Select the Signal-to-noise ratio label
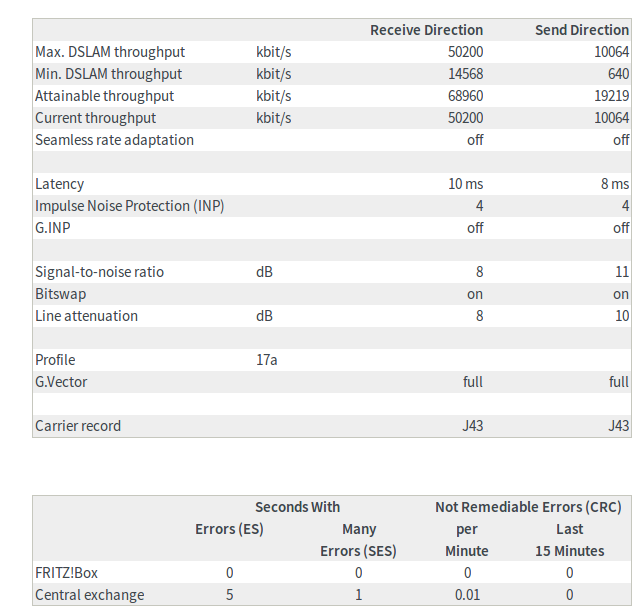The image size is (643, 613). click(x=100, y=272)
